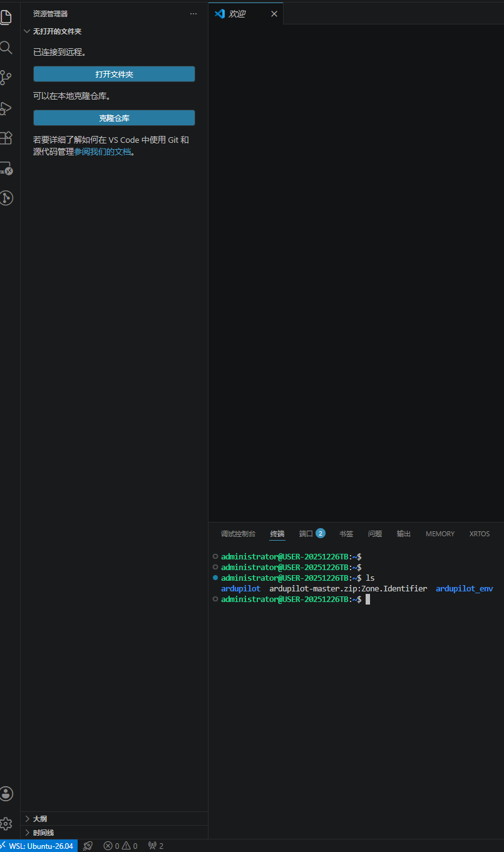Image resolution: width=504 pixels, height=852 pixels.
Task: Click ardupilot_env directory name in terminal
Action: [x=465, y=589]
